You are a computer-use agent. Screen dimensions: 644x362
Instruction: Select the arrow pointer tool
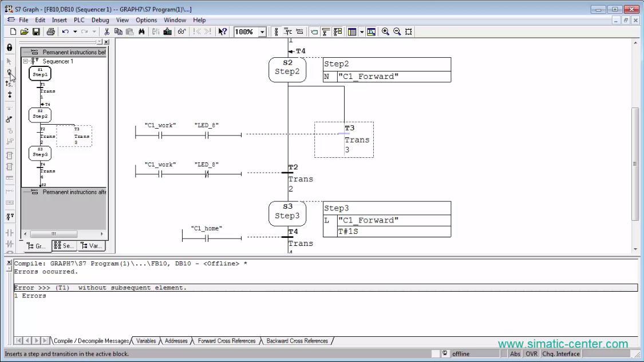pyautogui.click(x=10, y=61)
